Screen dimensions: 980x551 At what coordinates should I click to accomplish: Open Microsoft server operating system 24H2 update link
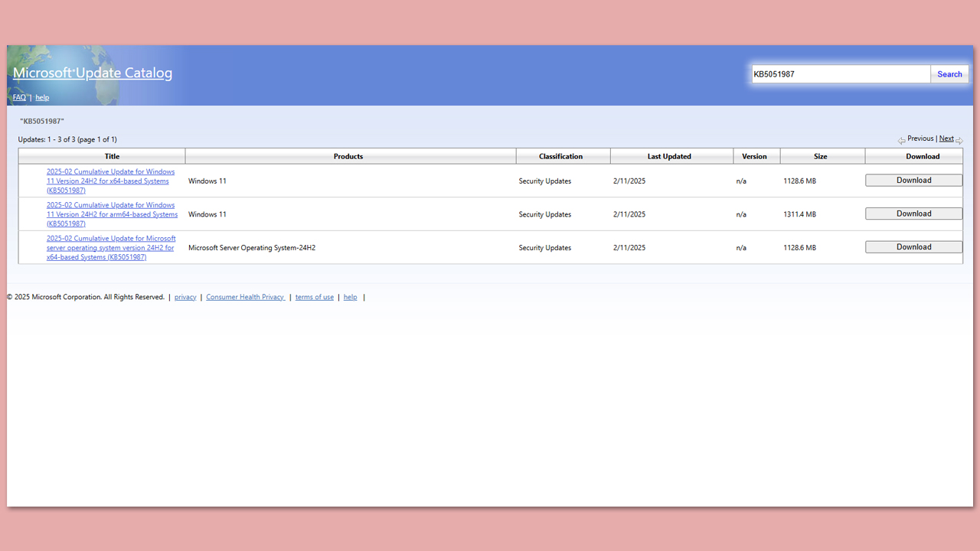point(111,248)
